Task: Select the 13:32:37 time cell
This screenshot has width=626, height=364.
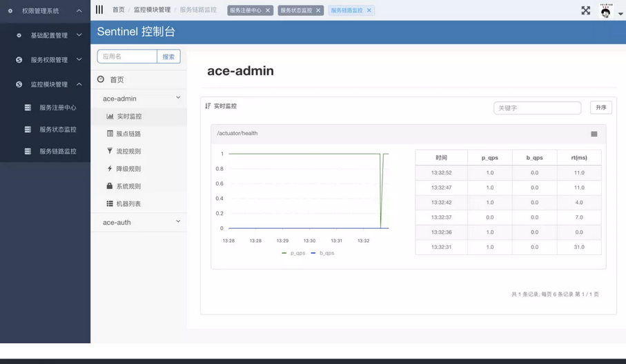Action: coord(441,217)
